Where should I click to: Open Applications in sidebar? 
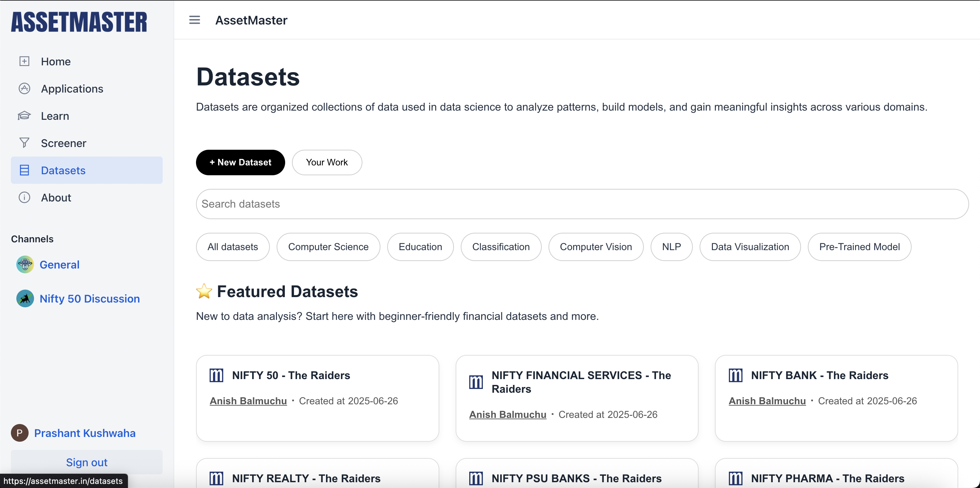point(87,88)
